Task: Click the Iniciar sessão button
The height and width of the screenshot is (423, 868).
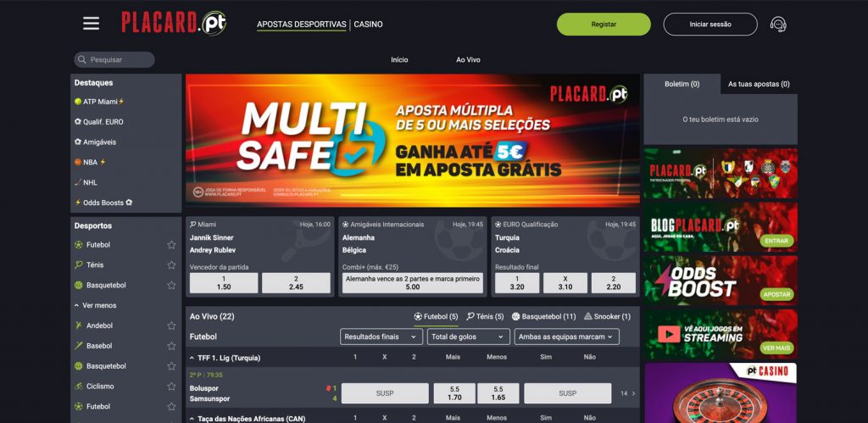Action: pyautogui.click(x=710, y=25)
